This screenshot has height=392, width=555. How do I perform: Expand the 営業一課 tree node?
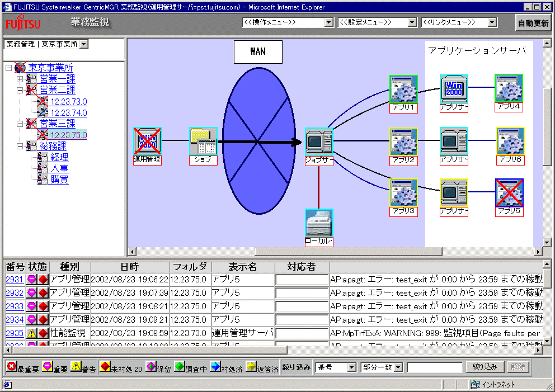[x=20, y=79]
